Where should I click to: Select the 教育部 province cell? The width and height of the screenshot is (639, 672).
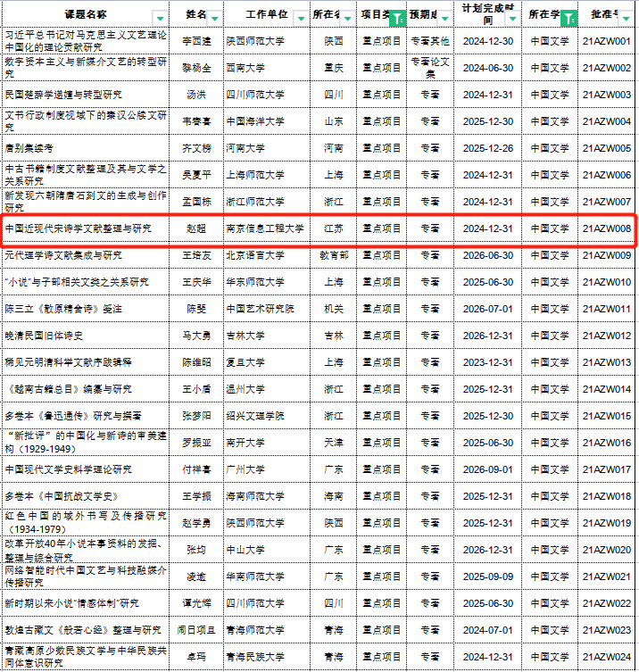pos(334,255)
